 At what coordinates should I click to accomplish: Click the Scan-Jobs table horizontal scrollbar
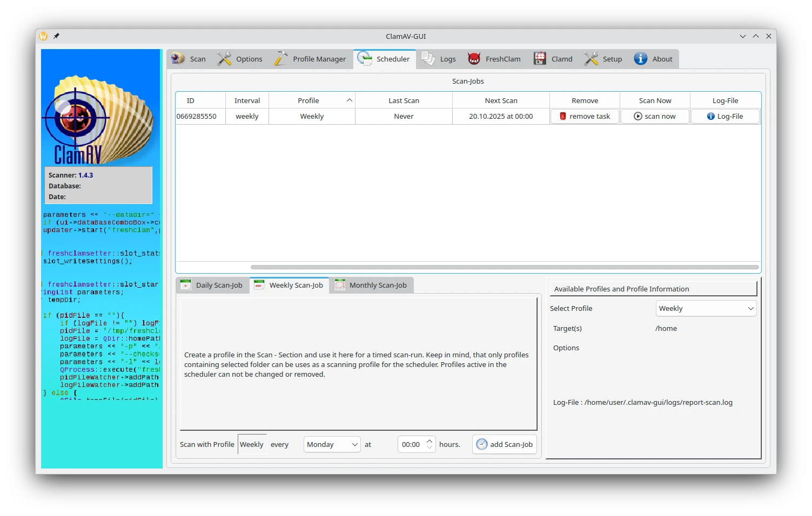point(504,267)
